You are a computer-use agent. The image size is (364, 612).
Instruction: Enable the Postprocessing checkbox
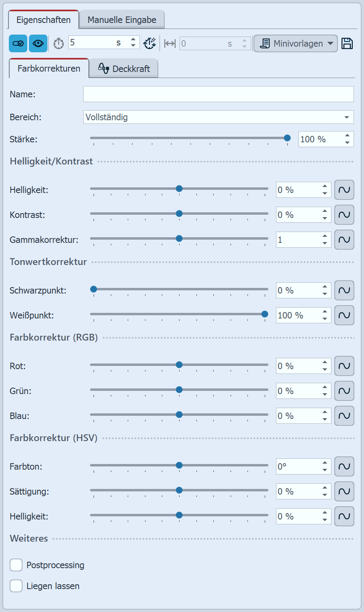coord(16,565)
